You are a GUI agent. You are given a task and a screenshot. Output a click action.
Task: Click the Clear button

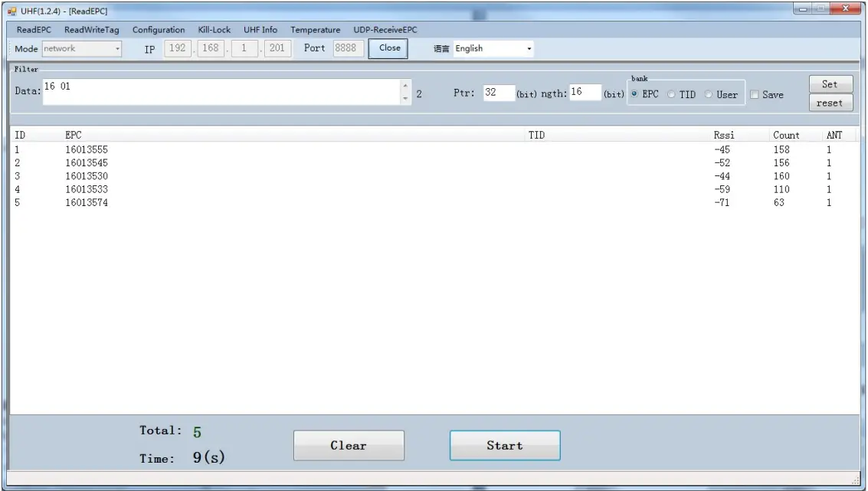[349, 446]
